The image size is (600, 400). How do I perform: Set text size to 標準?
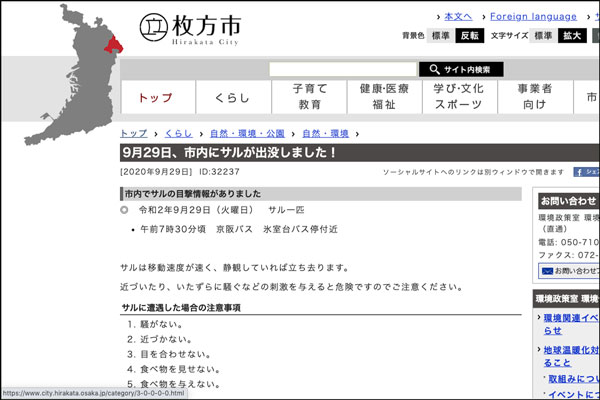(x=543, y=36)
